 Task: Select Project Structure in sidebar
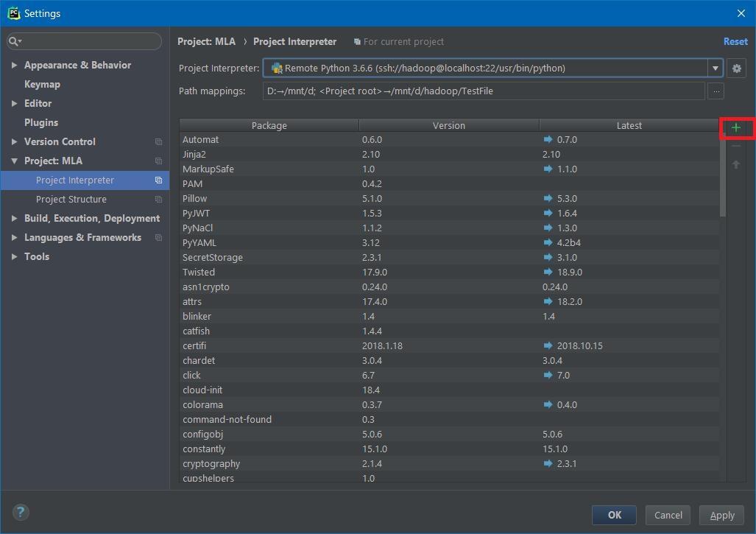point(85,199)
